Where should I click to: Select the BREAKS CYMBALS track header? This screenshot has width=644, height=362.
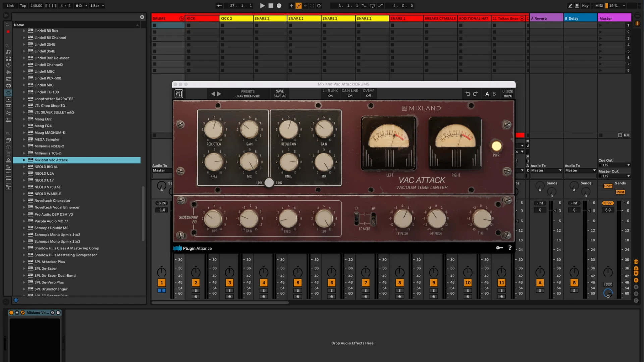pyautogui.click(x=440, y=19)
